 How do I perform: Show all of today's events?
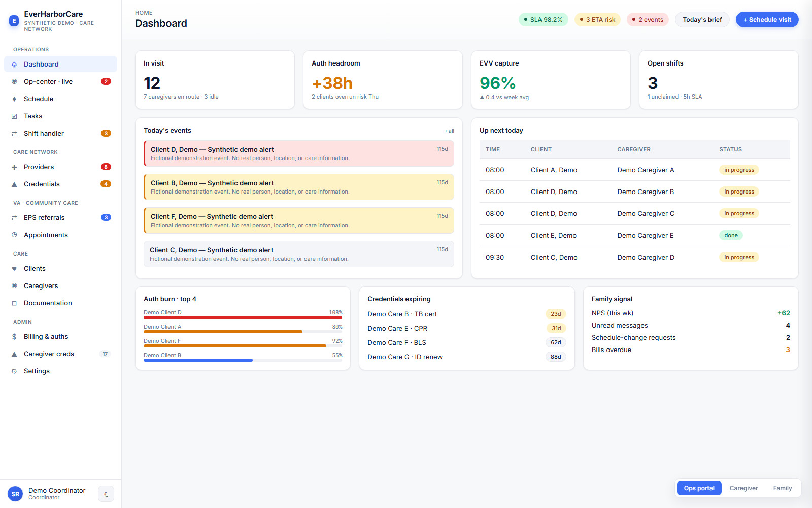click(448, 131)
